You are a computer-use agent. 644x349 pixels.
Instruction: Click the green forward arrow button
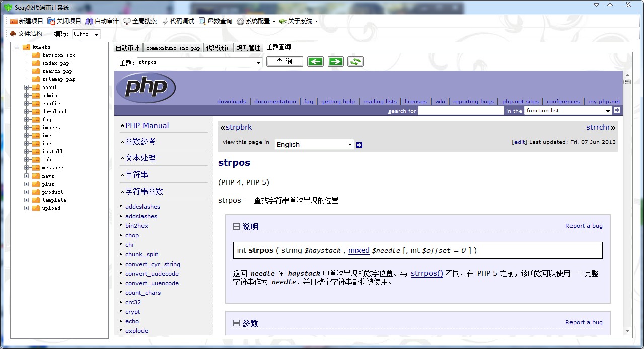pos(335,62)
